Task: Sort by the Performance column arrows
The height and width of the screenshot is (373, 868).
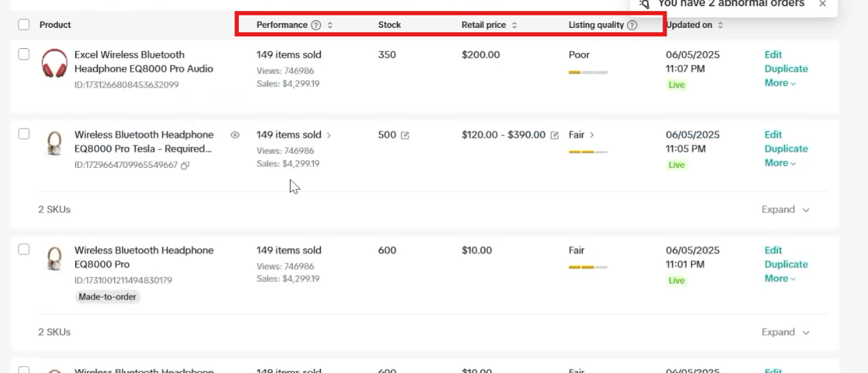Action: [330, 25]
